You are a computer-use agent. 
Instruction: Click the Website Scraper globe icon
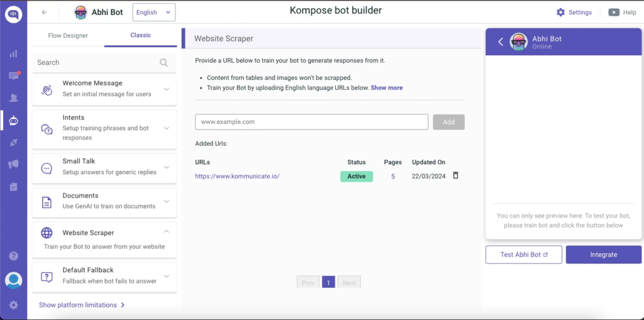(x=47, y=233)
